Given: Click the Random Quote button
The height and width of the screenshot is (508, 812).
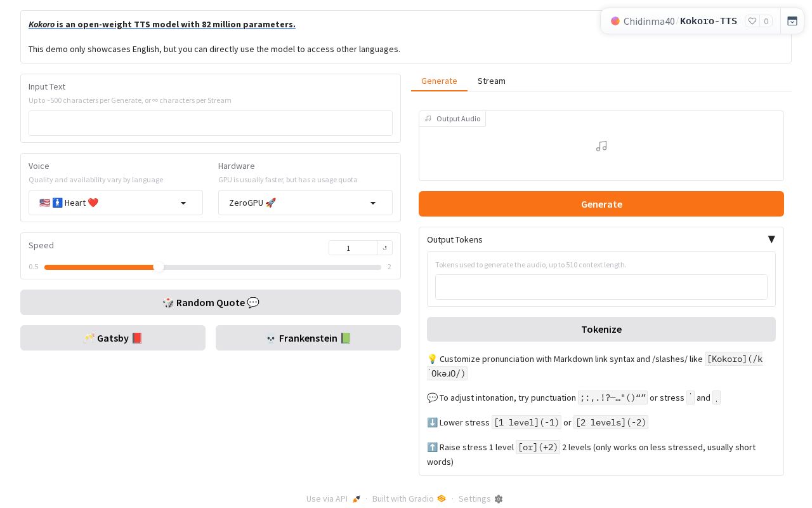Looking at the screenshot, I should 211,302.
